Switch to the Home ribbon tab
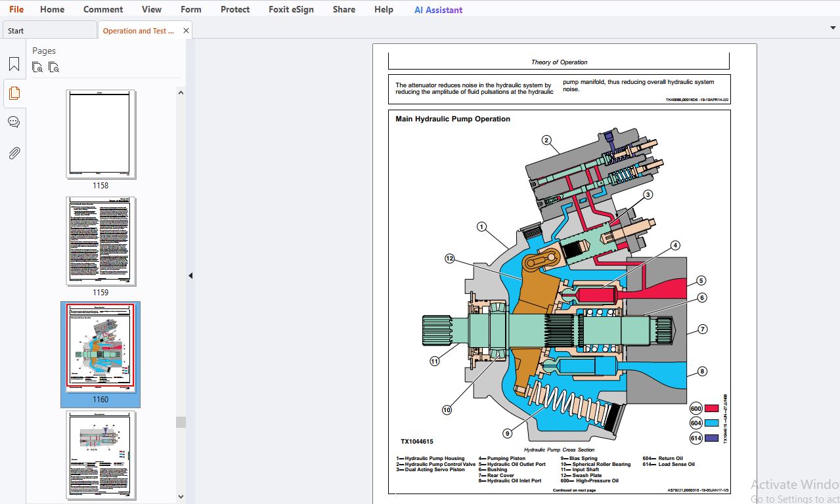This screenshot has width=840, height=504. pyautogui.click(x=53, y=9)
